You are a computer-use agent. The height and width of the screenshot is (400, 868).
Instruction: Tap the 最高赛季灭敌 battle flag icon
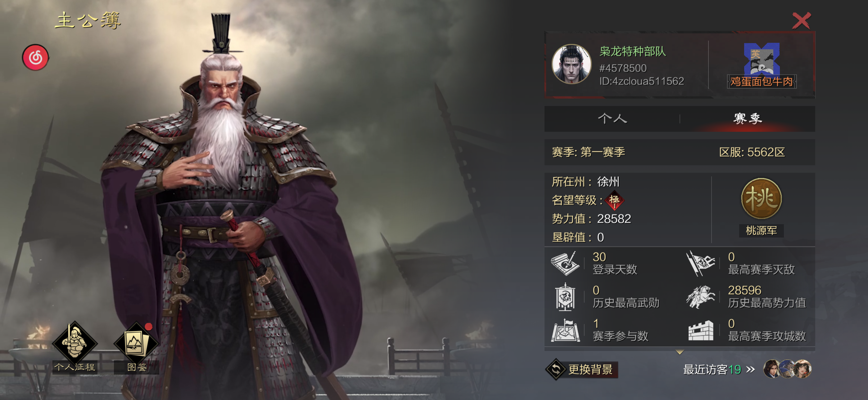click(701, 263)
